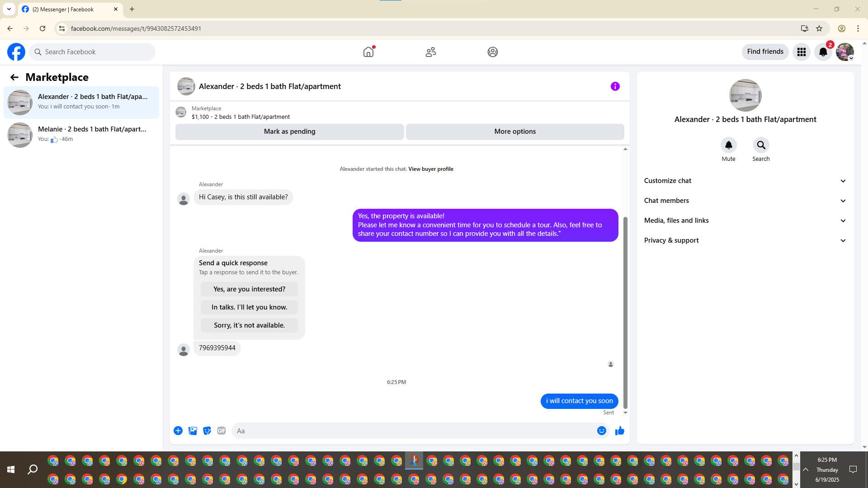Click the Alexander chat header title
Image resolution: width=868 pixels, height=488 pixels.
(x=270, y=87)
